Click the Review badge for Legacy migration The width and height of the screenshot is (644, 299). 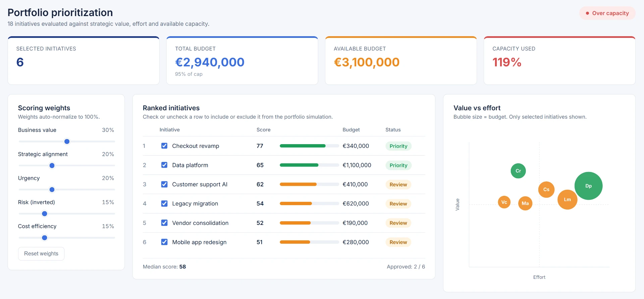[398, 204]
